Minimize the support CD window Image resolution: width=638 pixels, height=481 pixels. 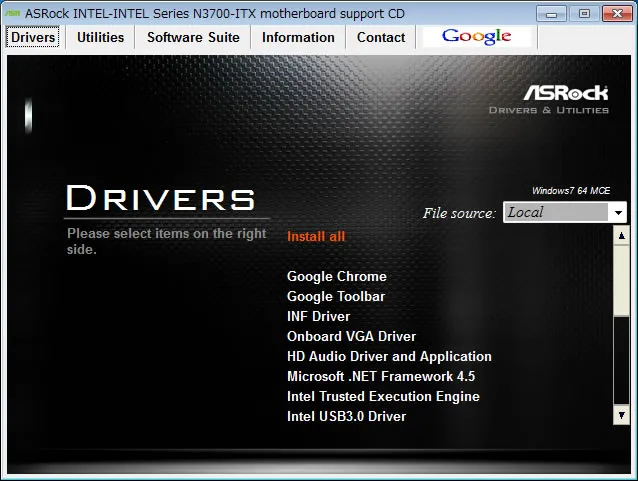coord(551,14)
